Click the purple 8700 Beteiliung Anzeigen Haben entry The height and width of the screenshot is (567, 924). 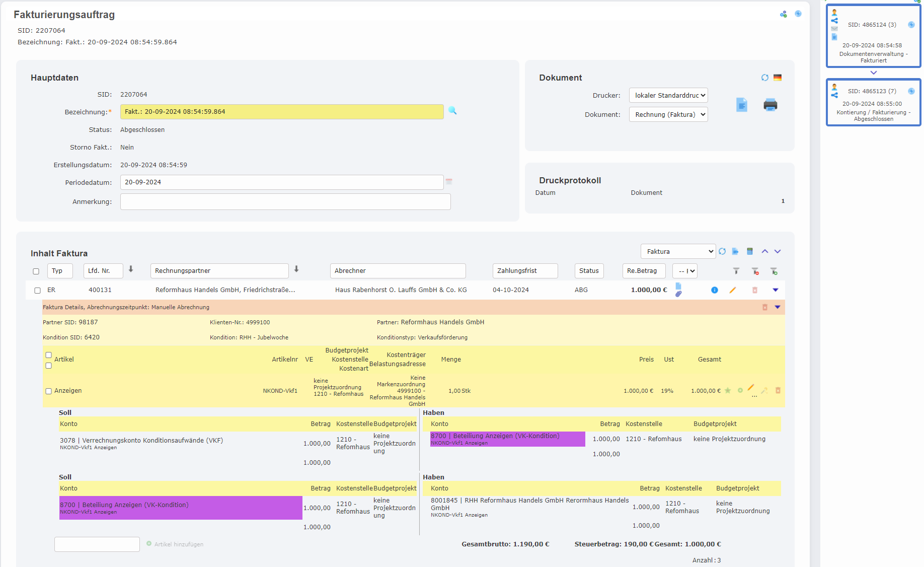507,439
